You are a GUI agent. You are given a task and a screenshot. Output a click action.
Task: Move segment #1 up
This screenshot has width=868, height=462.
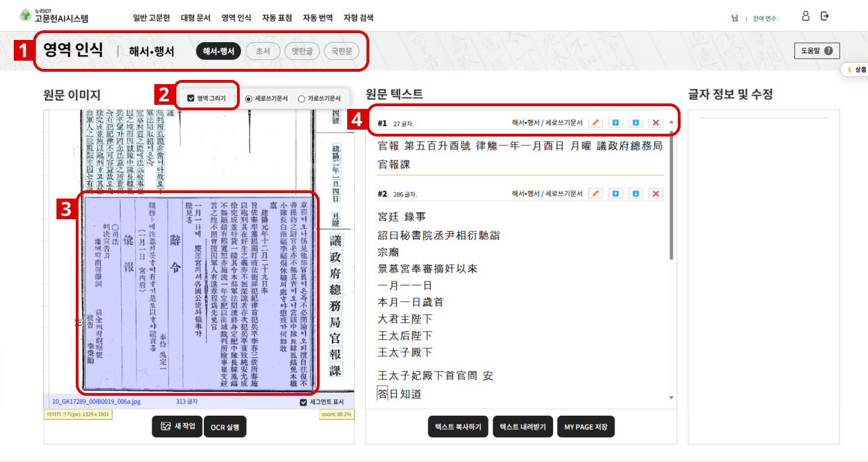(616, 123)
